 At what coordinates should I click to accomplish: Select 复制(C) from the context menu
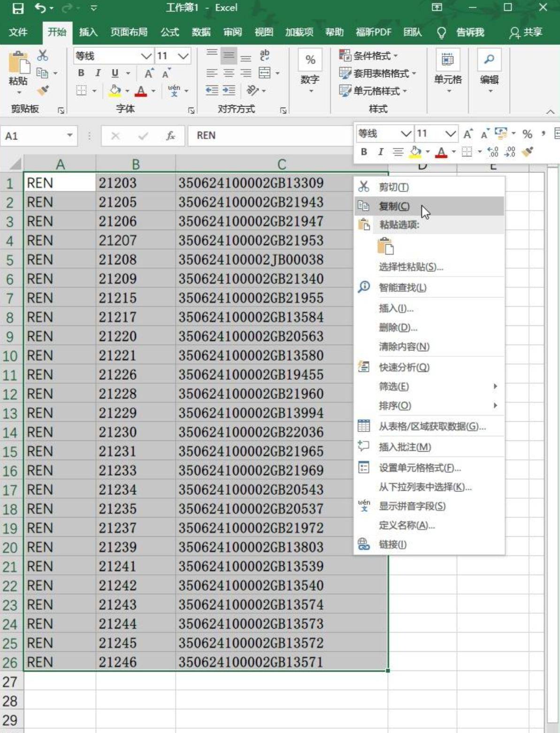coord(394,206)
